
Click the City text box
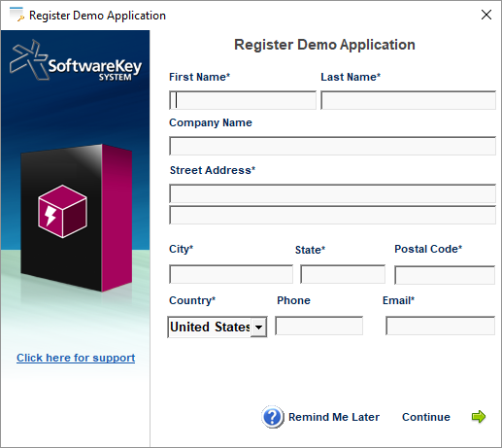tap(231, 274)
